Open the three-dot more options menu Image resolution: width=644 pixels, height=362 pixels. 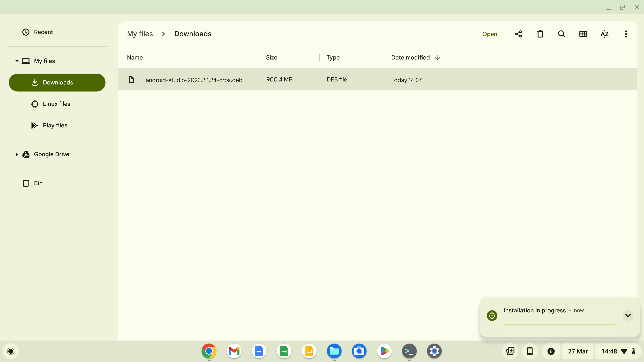[x=626, y=34]
